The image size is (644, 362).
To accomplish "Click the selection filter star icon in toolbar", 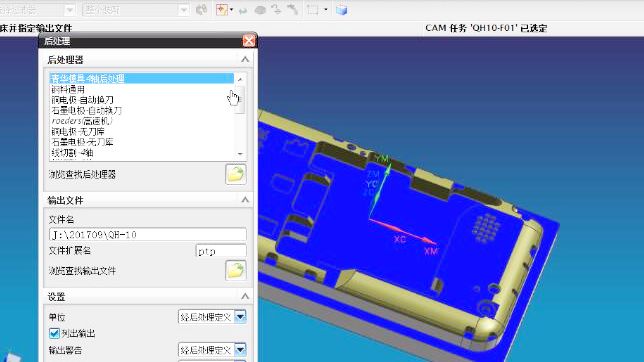I will pyautogui.click(x=222, y=9).
